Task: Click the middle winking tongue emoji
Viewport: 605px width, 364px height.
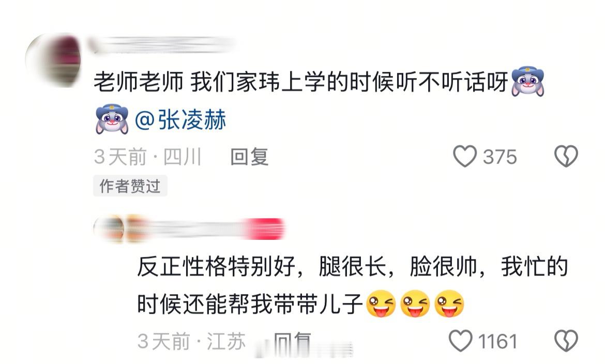Action: pos(415,304)
